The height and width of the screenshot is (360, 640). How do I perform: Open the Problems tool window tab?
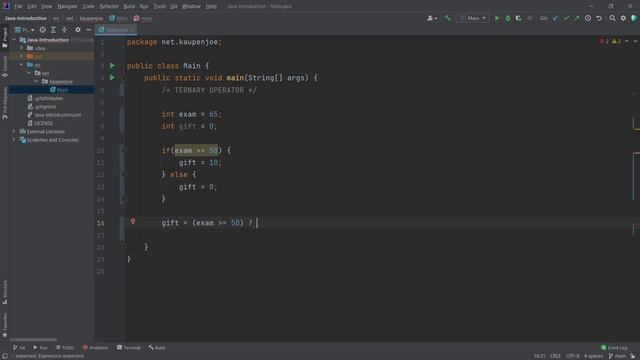pos(96,348)
